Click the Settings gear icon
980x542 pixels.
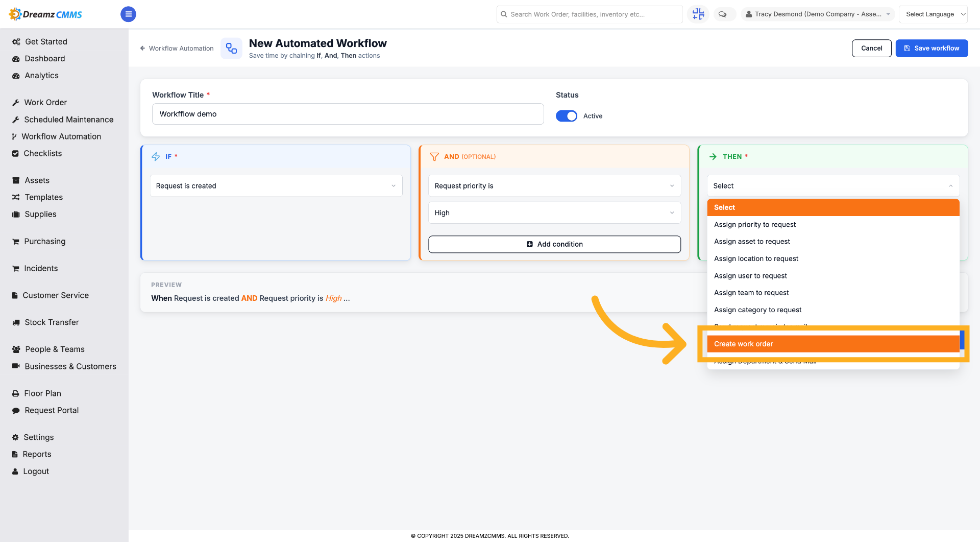pyautogui.click(x=15, y=437)
